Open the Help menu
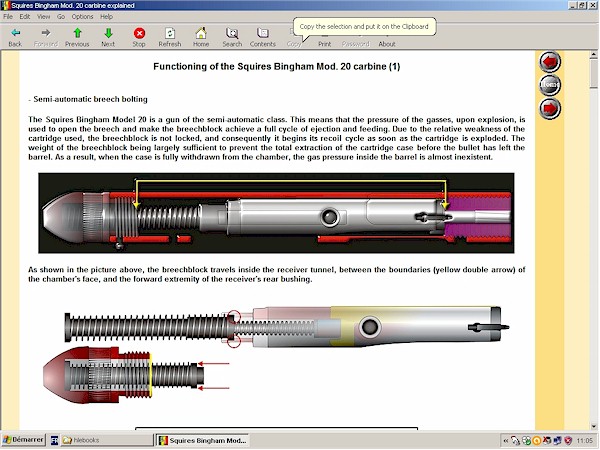This screenshot has height=450, width=600. [x=106, y=16]
